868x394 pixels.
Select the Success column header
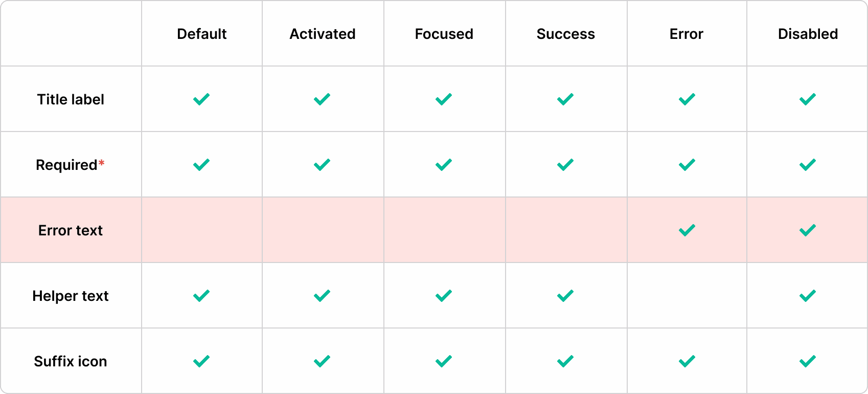tap(566, 34)
